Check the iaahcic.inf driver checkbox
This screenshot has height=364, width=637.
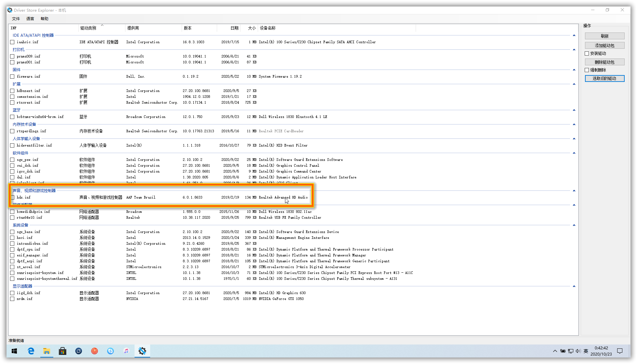(12, 42)
